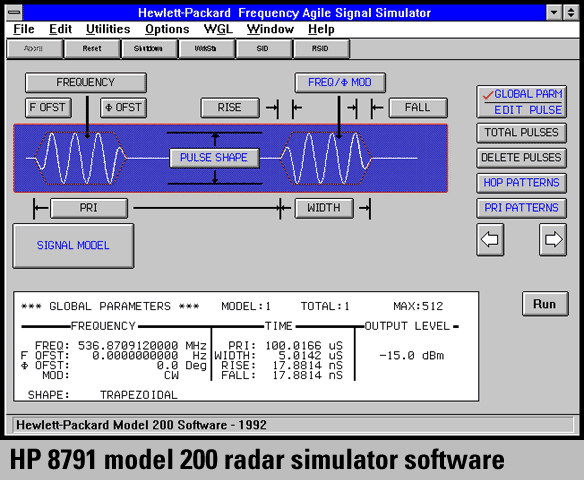This screenshot has height=480, width=584.
Task: Select the F OFST button
Action: point(48,108)
